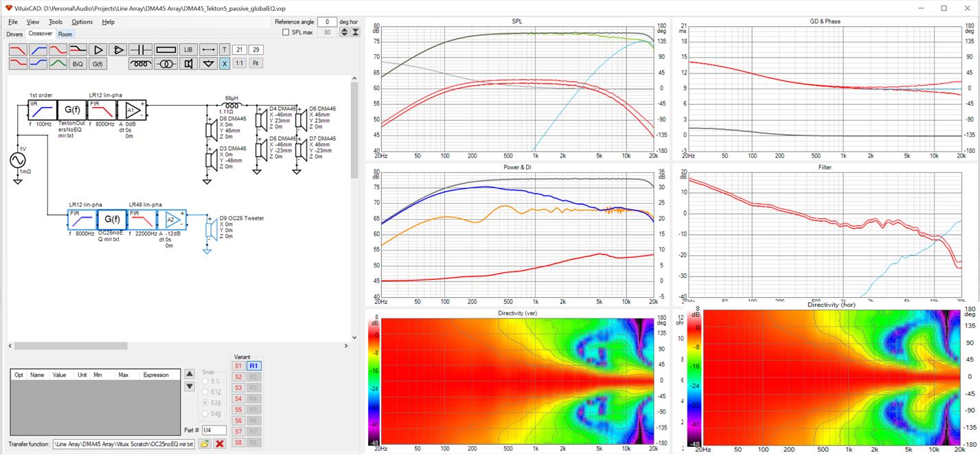The height and width of the screenshot is (455, 980).
Task: Open the View menu
Action: (33, 22)
